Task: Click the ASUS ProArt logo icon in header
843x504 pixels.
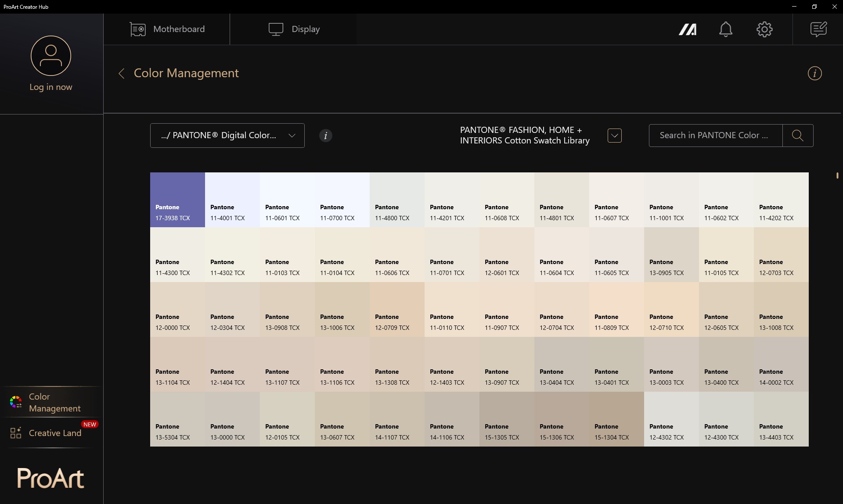Action: point(687,29)
